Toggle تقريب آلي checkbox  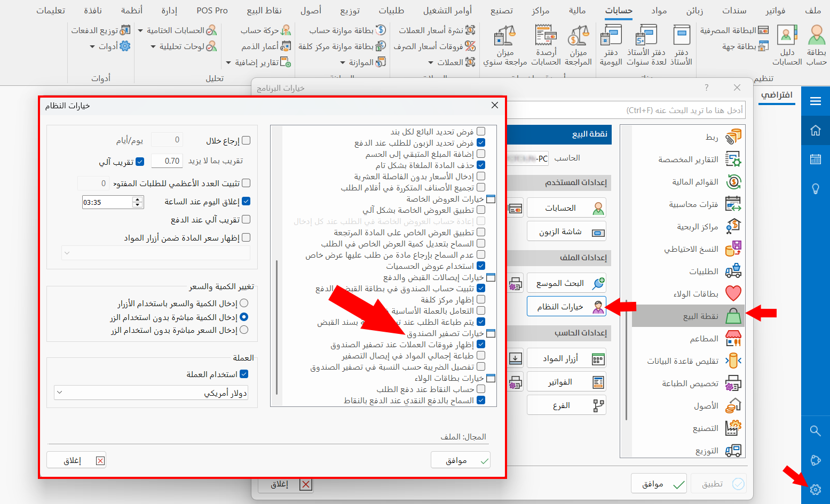tap(140, 161)
